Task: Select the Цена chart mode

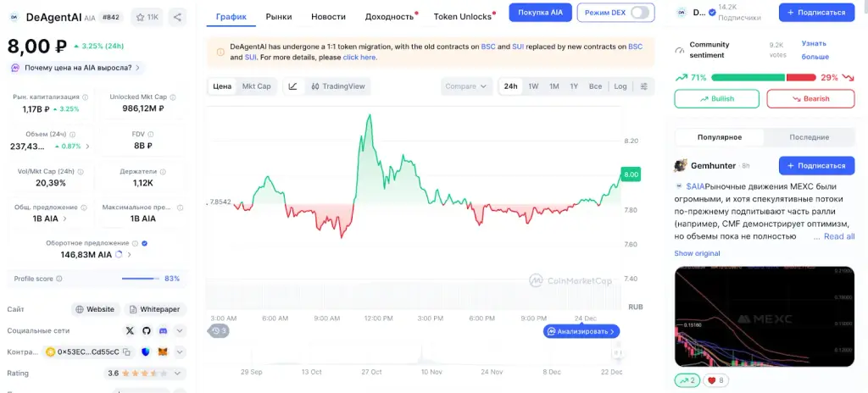Action: coord(222,86)
